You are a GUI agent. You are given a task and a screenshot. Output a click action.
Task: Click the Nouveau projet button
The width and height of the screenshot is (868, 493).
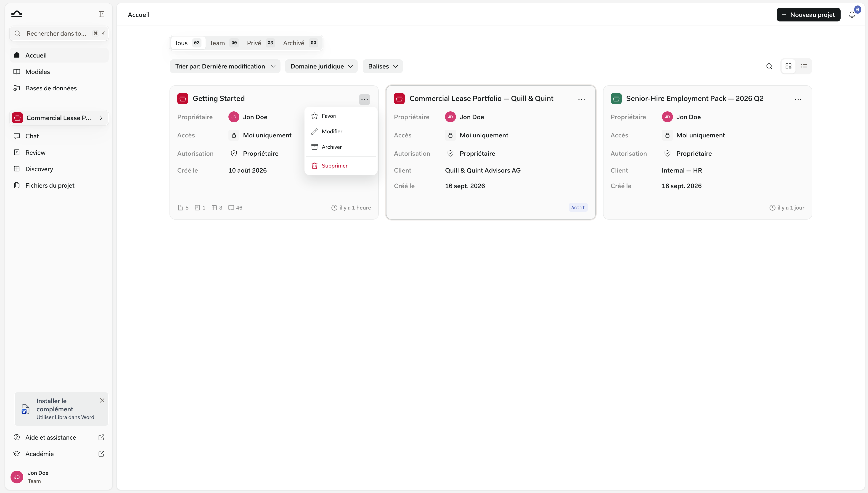click(808, 15)
